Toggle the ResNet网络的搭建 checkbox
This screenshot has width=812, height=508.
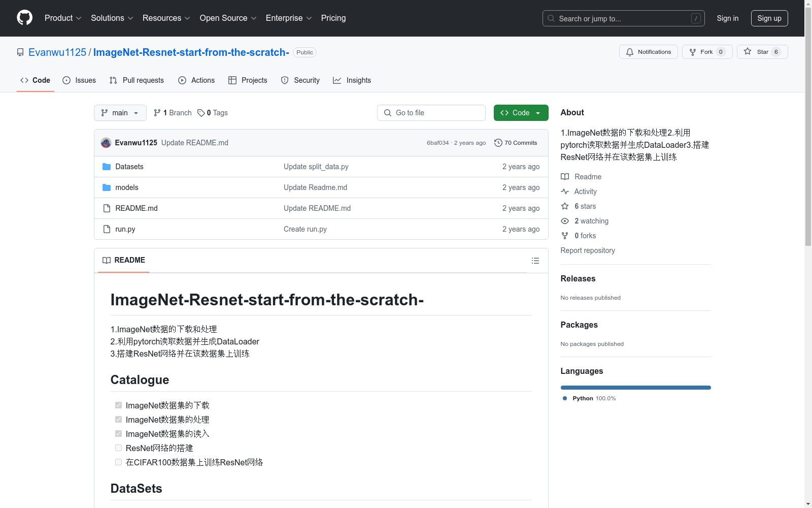[118, 448]
